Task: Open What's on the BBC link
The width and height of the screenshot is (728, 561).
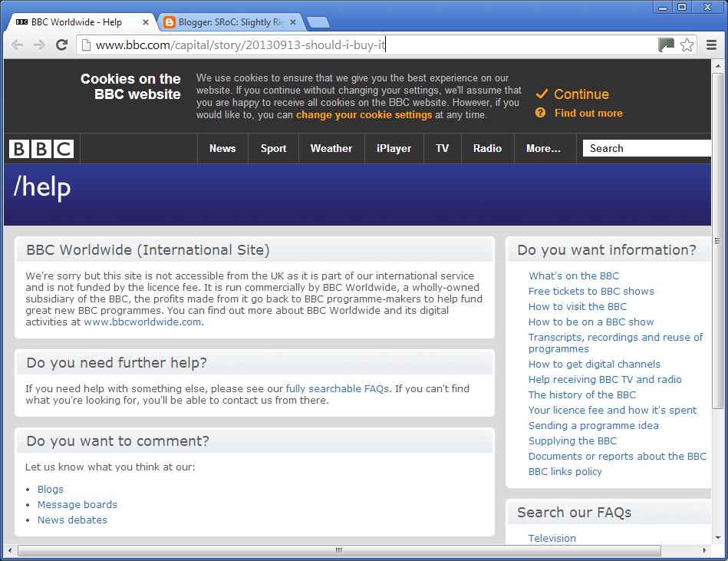Action: [x=574, y=276]
